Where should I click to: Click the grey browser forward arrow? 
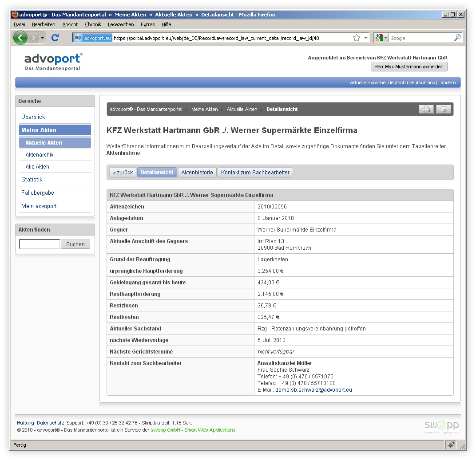(33, 38)
